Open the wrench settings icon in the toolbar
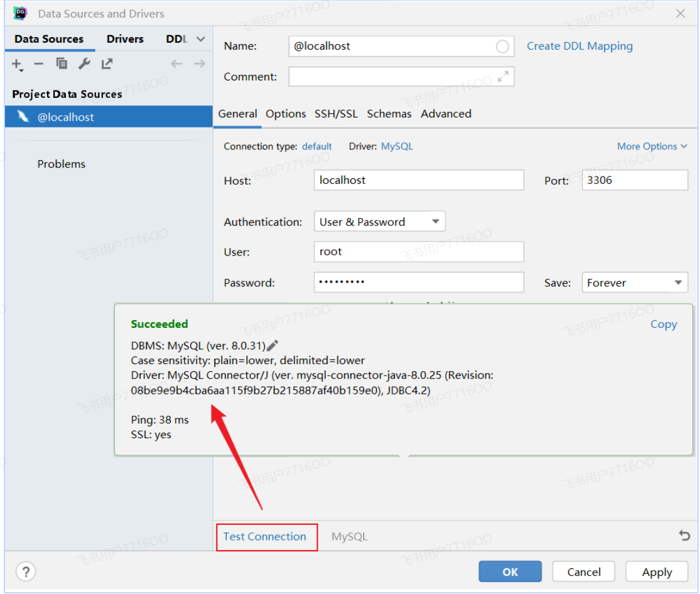700x594 pixels. (84, 64)
